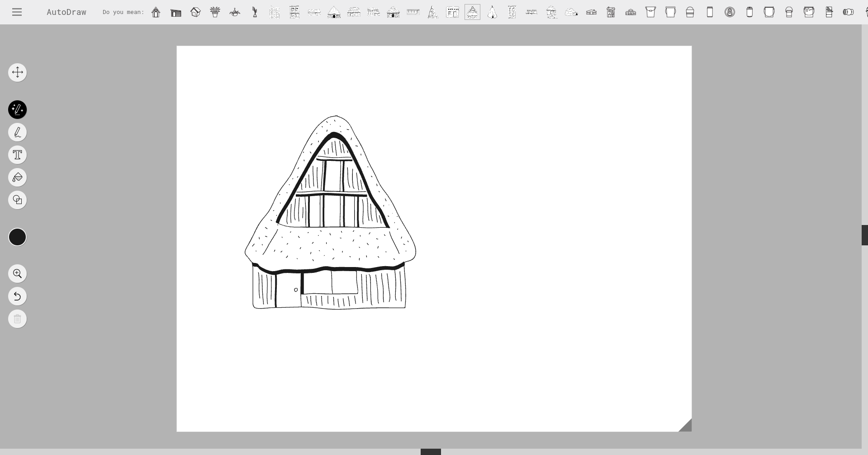Screen dimensions: 868x455
Task: Select the Type tool
Action: click(17, 155)
